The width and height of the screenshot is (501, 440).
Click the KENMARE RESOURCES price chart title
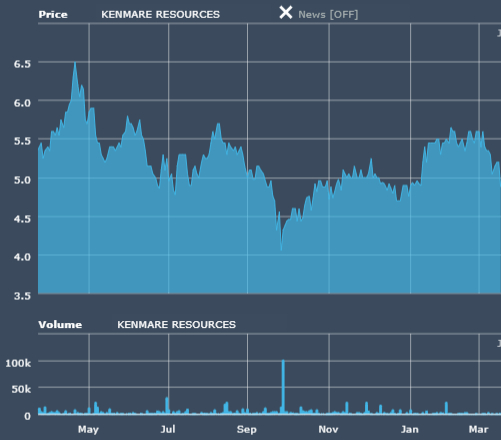161,14
